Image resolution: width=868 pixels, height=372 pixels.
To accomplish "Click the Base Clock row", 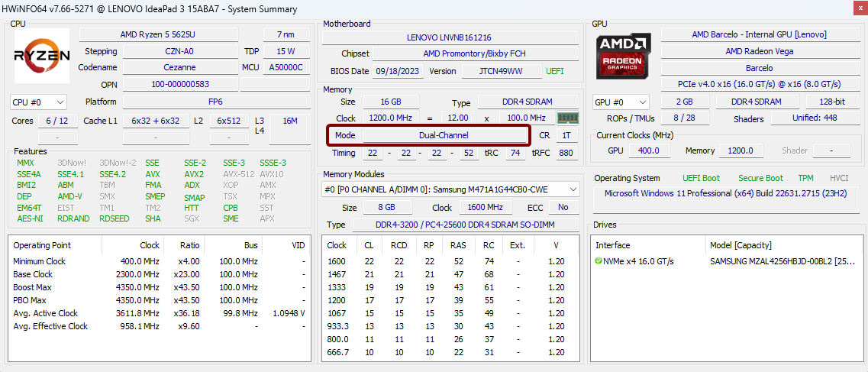I will (160, 274).
